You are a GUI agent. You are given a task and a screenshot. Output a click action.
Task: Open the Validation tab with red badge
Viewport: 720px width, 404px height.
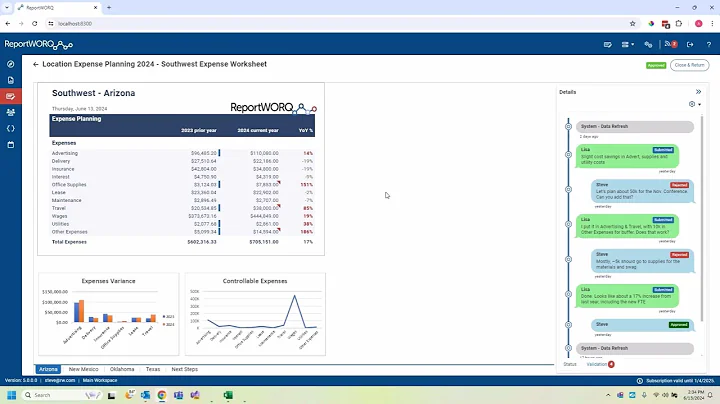coord(600,364)
